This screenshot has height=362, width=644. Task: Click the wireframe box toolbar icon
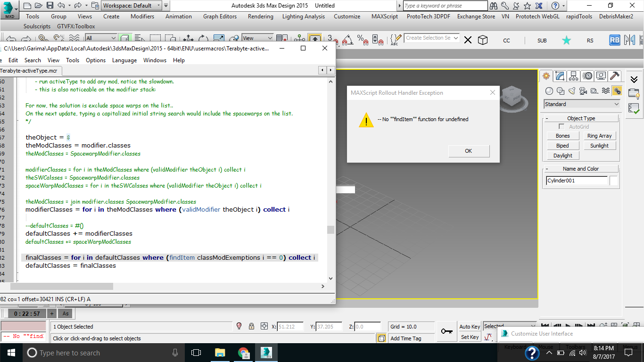click(483, 41)
